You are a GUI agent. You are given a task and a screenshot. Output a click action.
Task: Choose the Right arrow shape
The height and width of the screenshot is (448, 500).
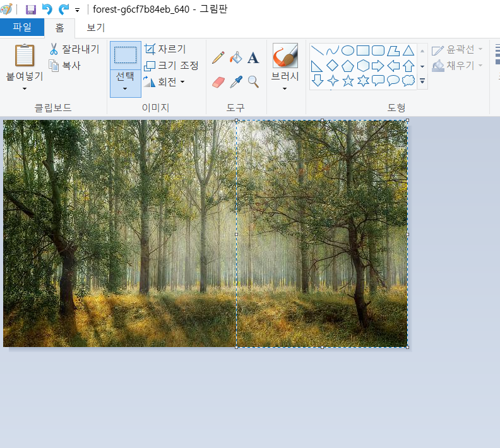[378, 66]
